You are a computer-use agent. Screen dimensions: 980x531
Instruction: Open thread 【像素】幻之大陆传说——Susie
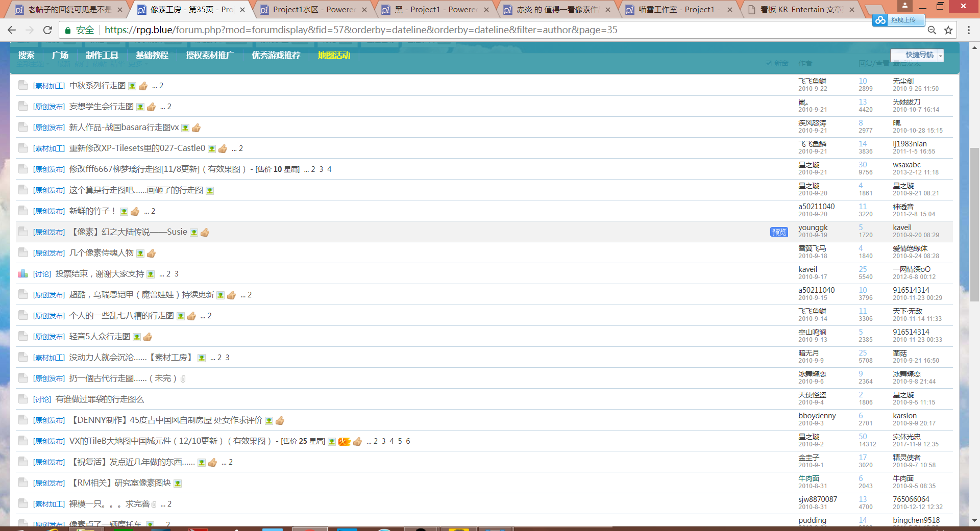128,232
